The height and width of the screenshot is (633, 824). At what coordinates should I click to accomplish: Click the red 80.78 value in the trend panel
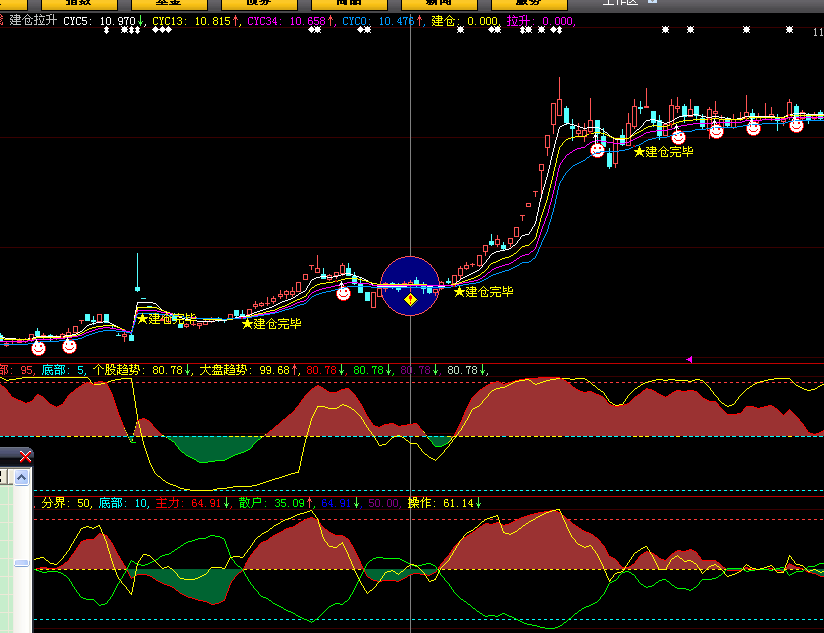pyautogui.click(x=325, y=370)
